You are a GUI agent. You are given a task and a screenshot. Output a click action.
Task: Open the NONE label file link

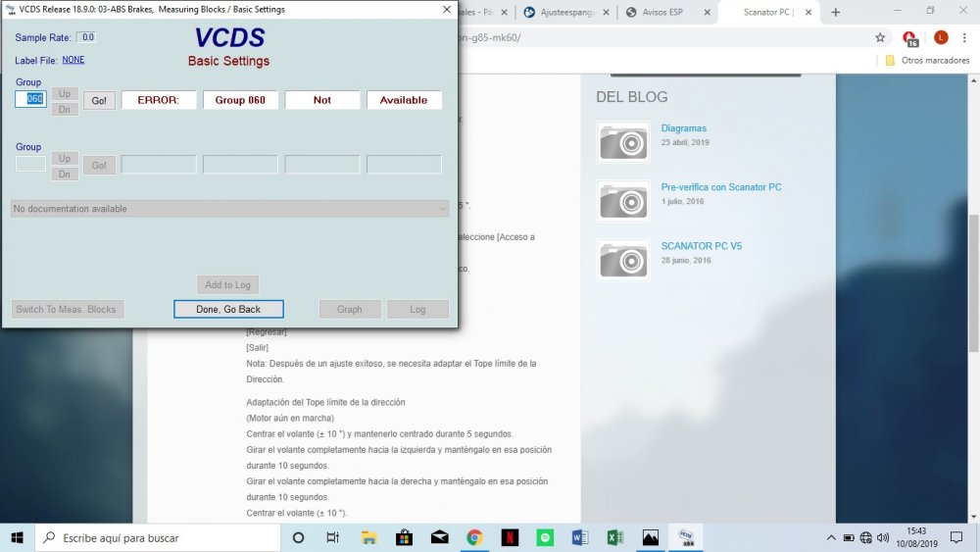click(x=73, y=60)
